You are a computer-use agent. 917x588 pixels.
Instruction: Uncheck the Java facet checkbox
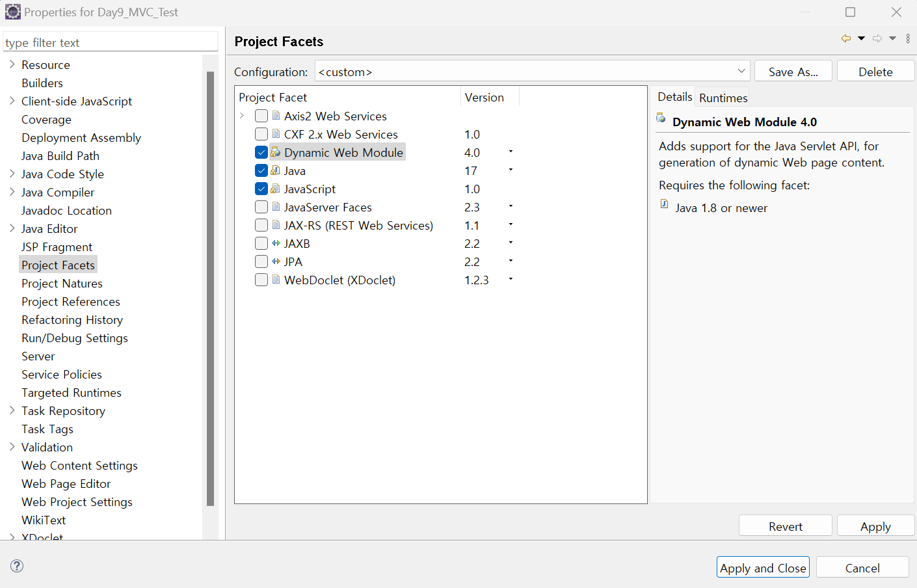[x=261, y=170]
